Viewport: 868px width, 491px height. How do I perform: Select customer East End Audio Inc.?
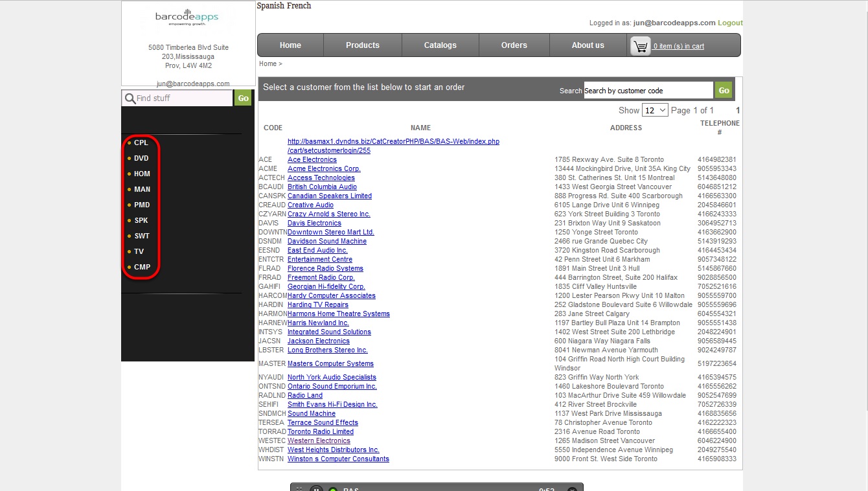tap(317, 250)
